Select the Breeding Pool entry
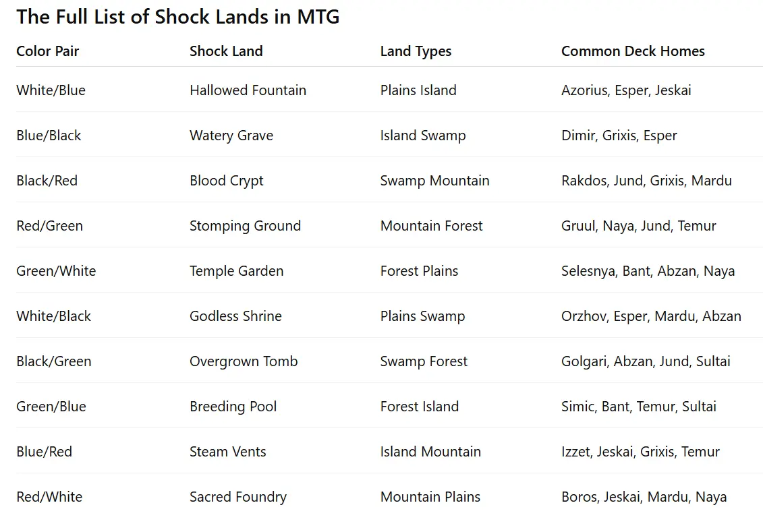The height and width of the screenshot is (532, 763). [x=233, y=407]
